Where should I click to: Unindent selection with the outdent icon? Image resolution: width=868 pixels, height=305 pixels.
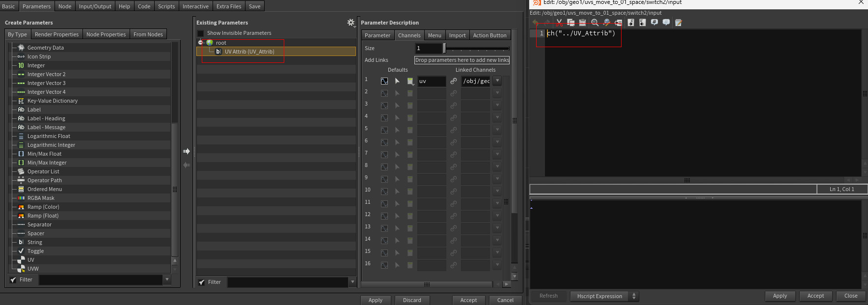click(x=642, y=23)
